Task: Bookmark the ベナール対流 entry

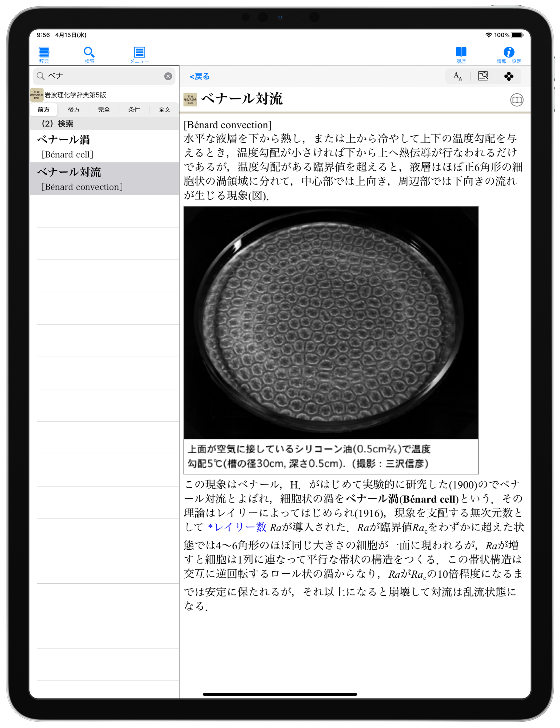Action: coord(517,100)
